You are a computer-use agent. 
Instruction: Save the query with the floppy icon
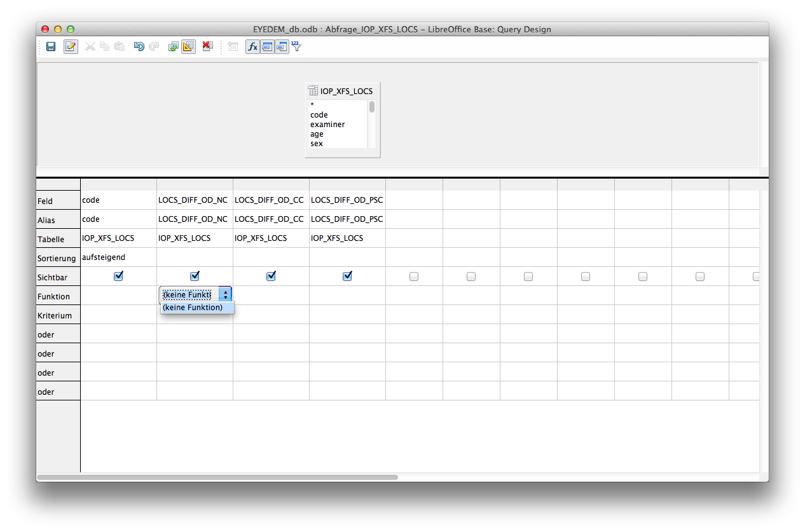point(51,46)
